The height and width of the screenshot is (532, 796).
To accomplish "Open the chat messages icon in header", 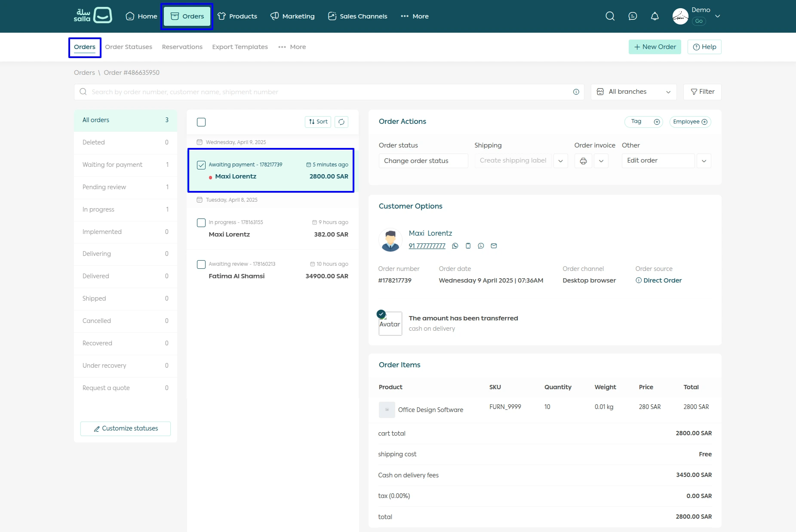I will click(632, 16).
